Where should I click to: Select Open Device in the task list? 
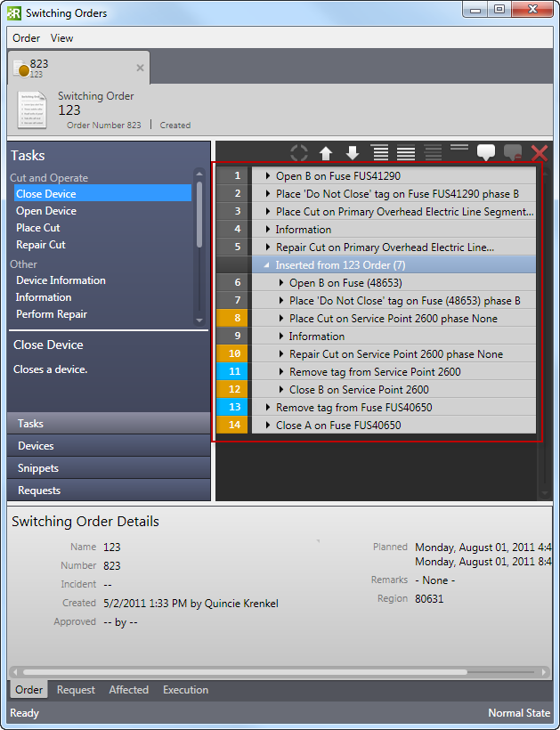click(x=46, y=211)
